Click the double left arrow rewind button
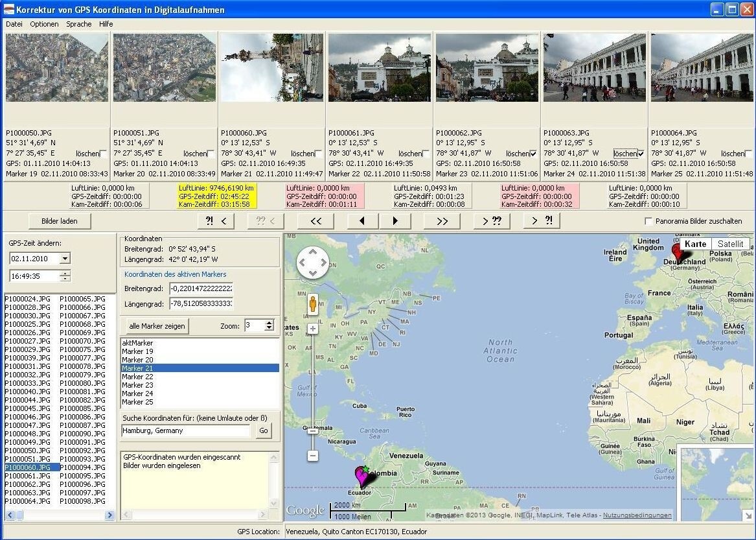This screenshot has width=756, height=540. pos(315,221)
